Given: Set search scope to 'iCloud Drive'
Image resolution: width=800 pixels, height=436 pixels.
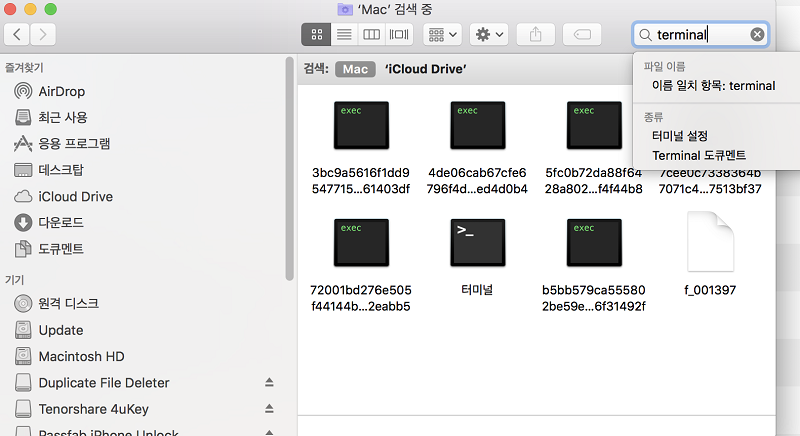Looking at the screenshot, I should point(427,70).
